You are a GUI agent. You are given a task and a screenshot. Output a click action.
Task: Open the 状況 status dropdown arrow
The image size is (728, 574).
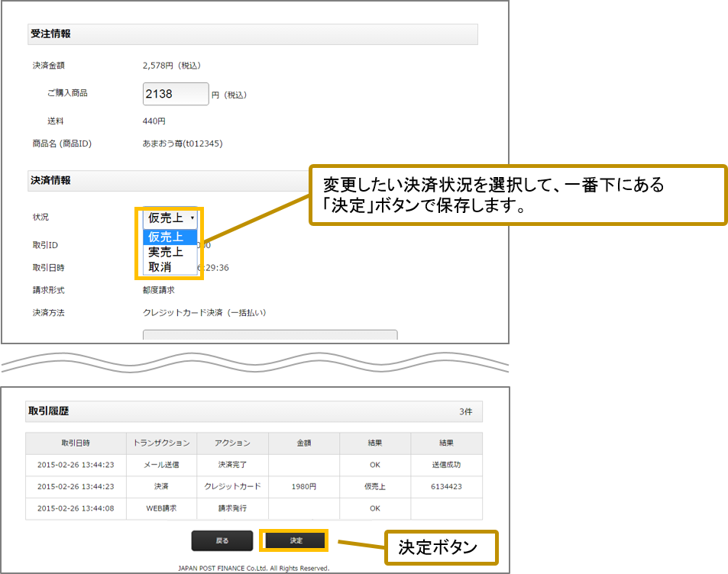192,218
